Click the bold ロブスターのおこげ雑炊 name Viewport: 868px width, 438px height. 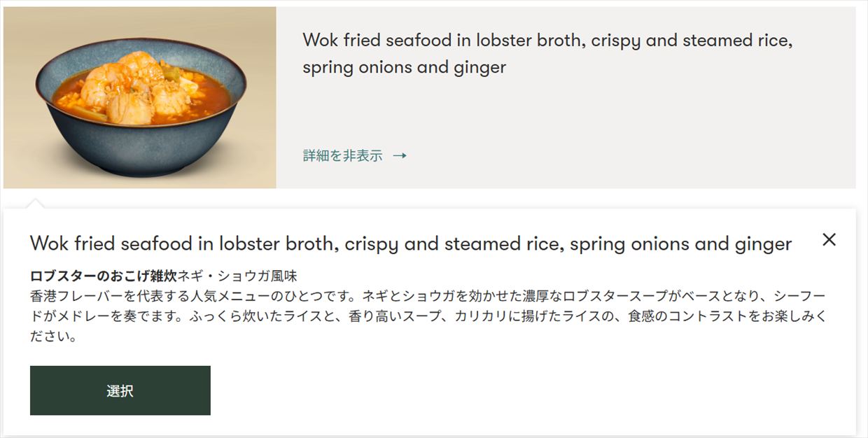[x=103, y=276]
